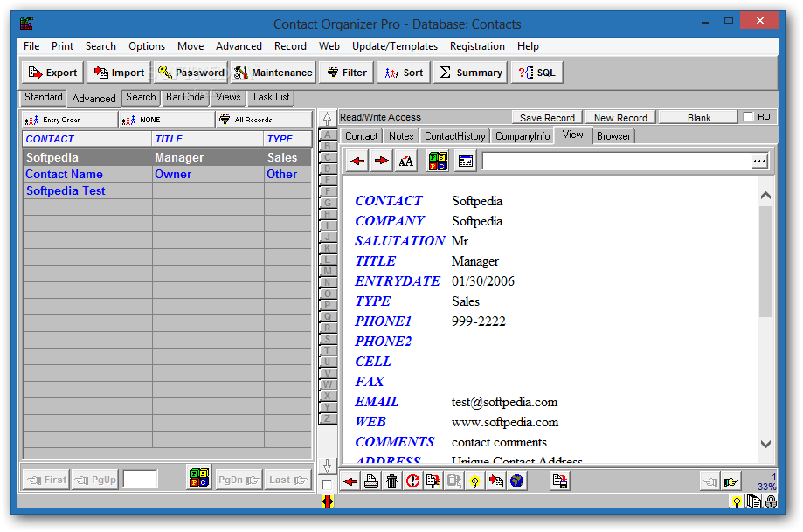This screenshot has width=803, height=532.
Task: Click the red back arrow in bottom record toolbar
Action: click(350, 481)
